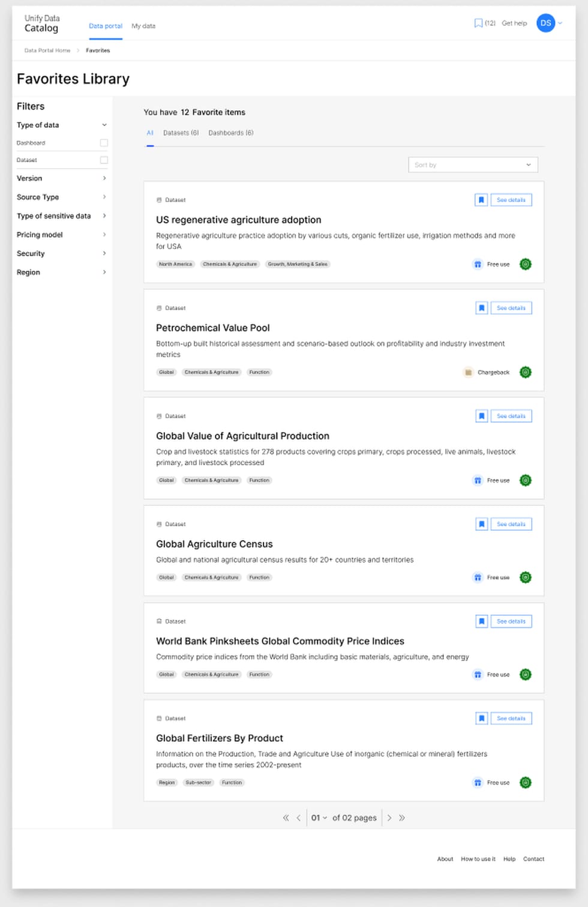Toggle bookmark on World Bank Pinksheets card
588x907 pixels.
click(481, 621)
